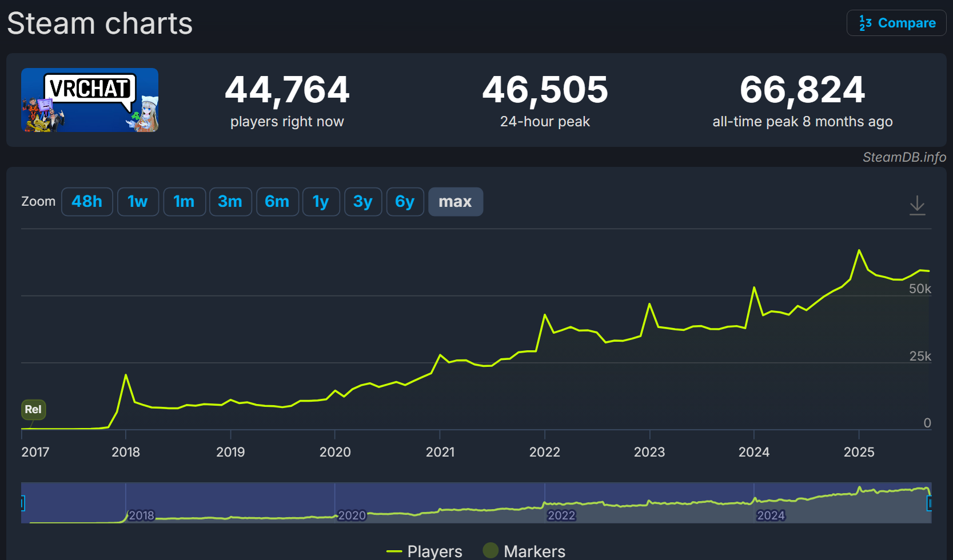The image size is (953, 560).
Task: Click the Rel release marker on chart
Action: [33, 409]
